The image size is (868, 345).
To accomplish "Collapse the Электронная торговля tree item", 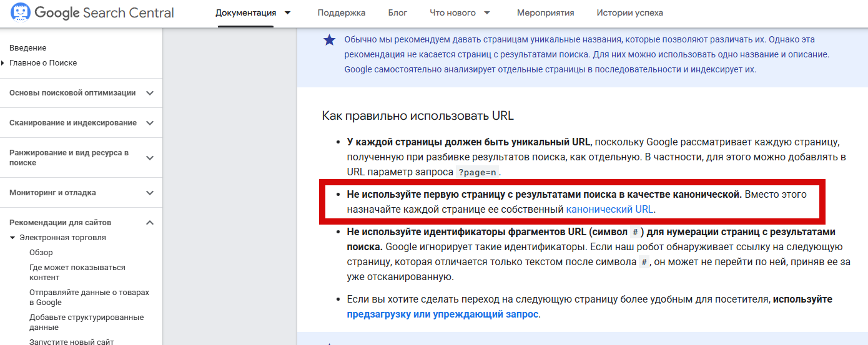I will (13, 238).
